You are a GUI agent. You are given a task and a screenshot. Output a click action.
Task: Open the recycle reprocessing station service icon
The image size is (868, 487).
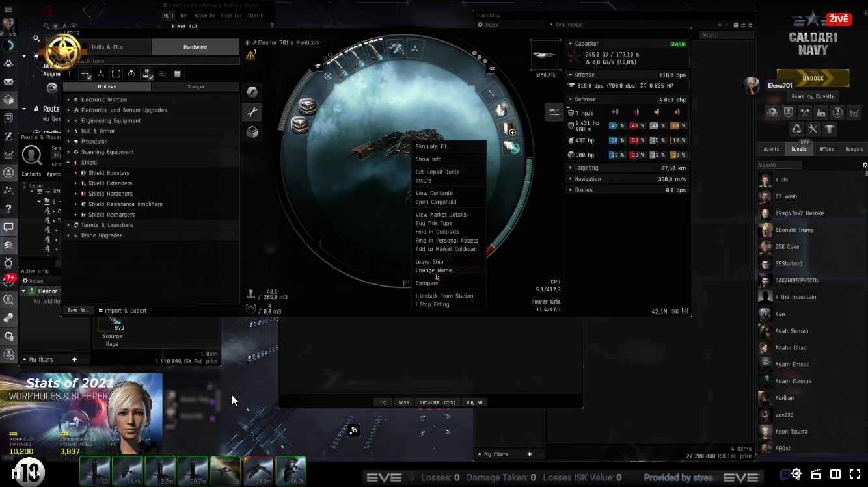797,129
